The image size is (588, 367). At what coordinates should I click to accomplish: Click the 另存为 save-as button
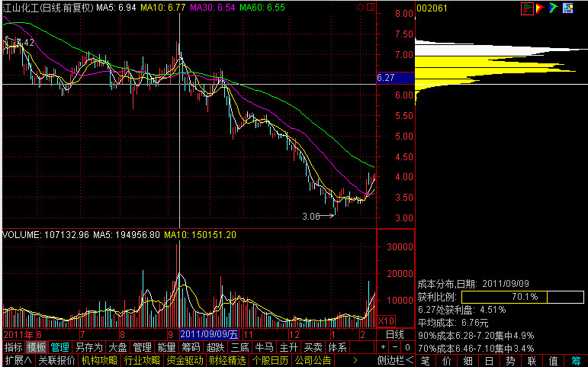88,347
